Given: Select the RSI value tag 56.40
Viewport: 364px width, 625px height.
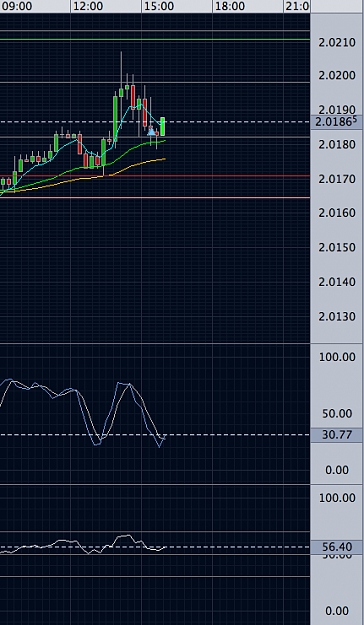Looking at the screenshot, I should [336, 547].
